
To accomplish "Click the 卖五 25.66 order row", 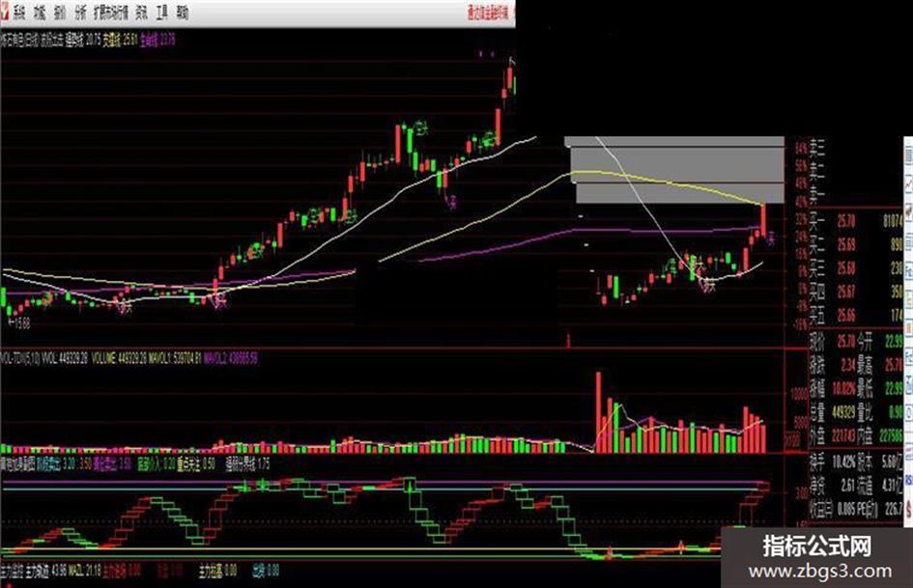I will [x=856, y=316].
